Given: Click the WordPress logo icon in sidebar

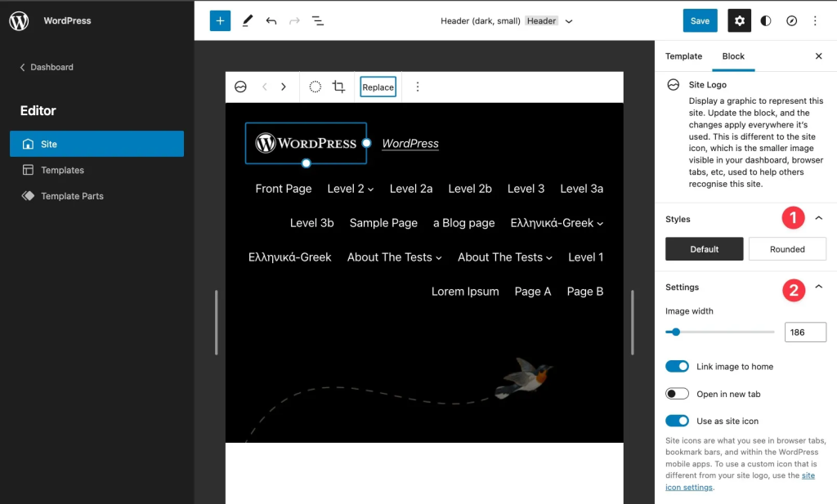Looking at the screenshot, I should (x=19, y=20).
